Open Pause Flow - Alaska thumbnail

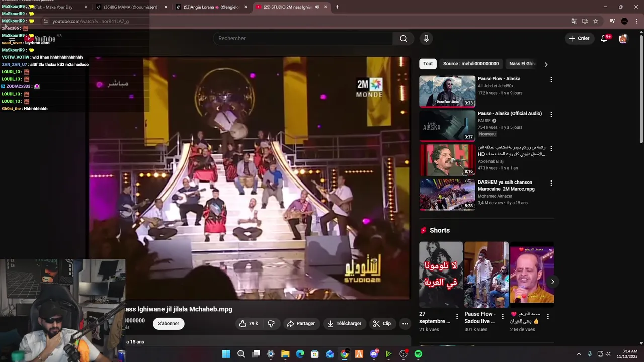(x=447, y=91)
